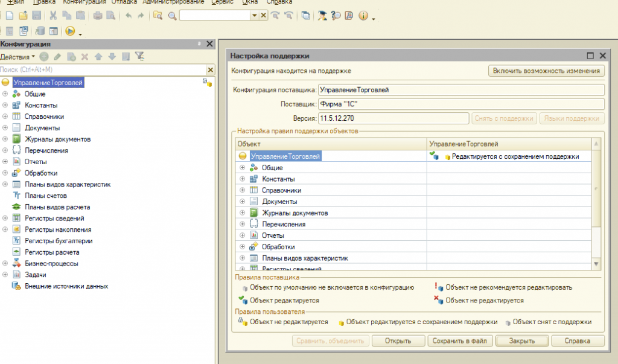
Task: Click the Syntax Assistant graduate icon
Action: pos(323,16)
